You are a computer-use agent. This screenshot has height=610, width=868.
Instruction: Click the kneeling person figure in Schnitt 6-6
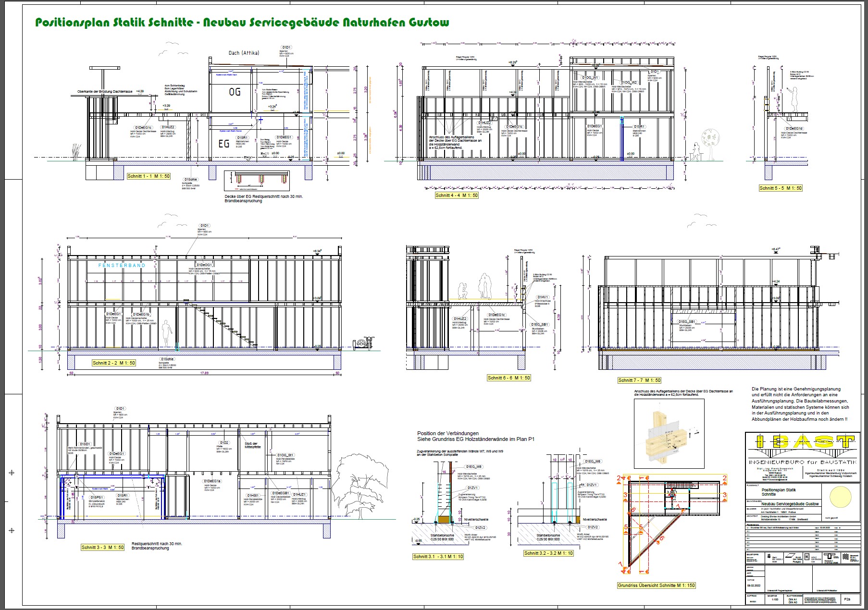(464, 291)
